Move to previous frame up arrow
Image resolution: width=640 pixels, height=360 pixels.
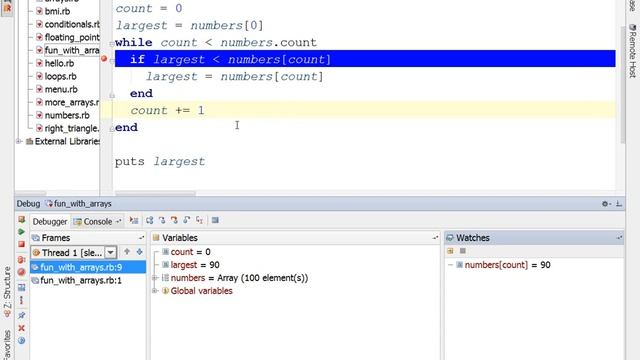[127, 252]
